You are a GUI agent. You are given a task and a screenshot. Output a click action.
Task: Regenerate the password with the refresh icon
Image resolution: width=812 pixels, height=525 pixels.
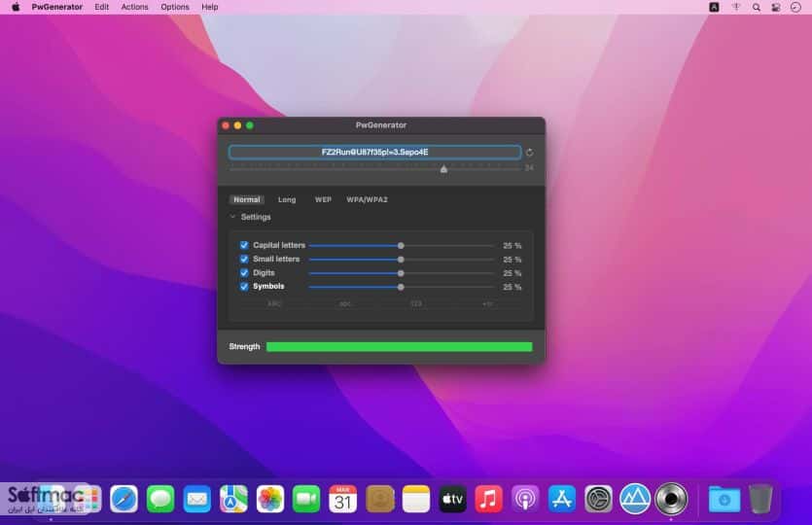coord(529,153)
